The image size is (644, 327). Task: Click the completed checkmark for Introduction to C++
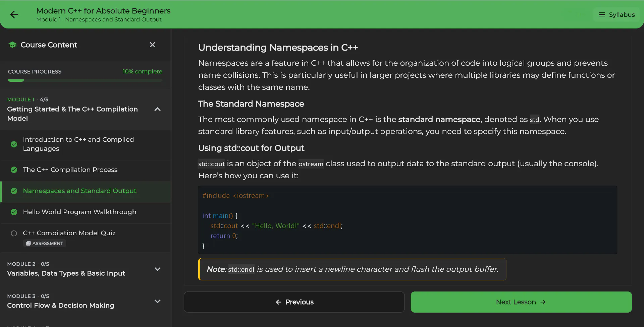click(x=14, y=144)
